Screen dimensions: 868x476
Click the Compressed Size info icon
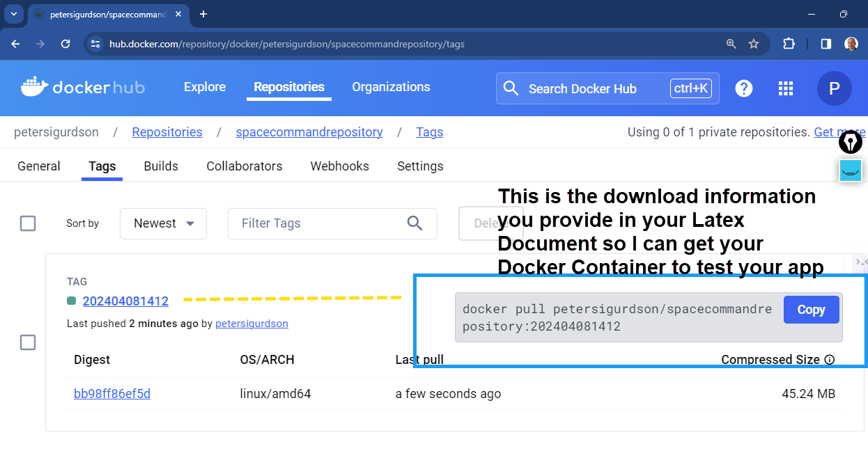(829, 360)
